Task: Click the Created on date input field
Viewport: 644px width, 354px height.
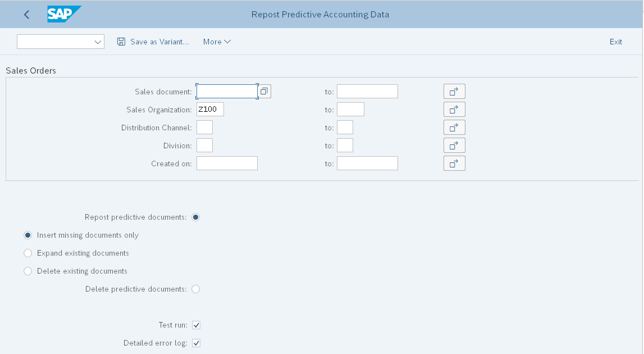Action: point(227,163)
